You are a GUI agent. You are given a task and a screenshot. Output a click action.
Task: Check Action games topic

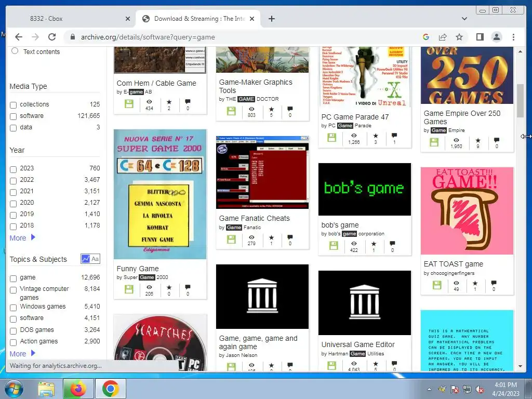(13, 342)
